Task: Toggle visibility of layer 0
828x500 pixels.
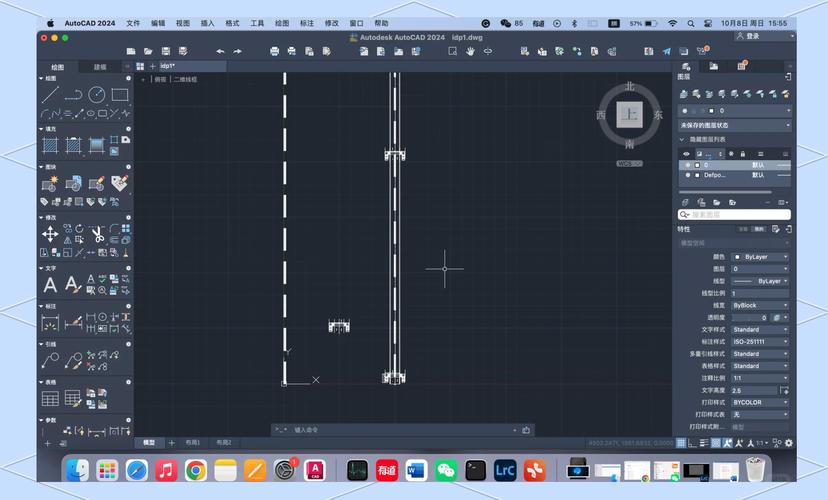Action: coord(687,164)
